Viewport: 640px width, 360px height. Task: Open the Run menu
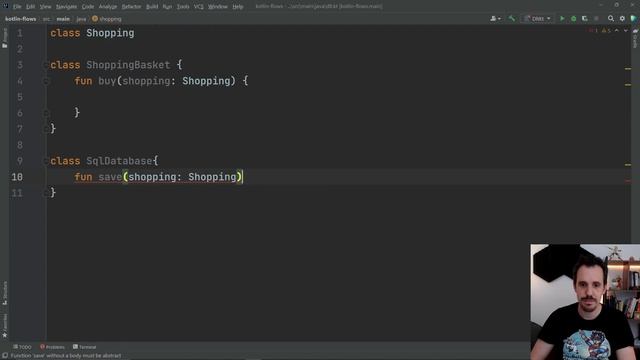click(167, 7)
